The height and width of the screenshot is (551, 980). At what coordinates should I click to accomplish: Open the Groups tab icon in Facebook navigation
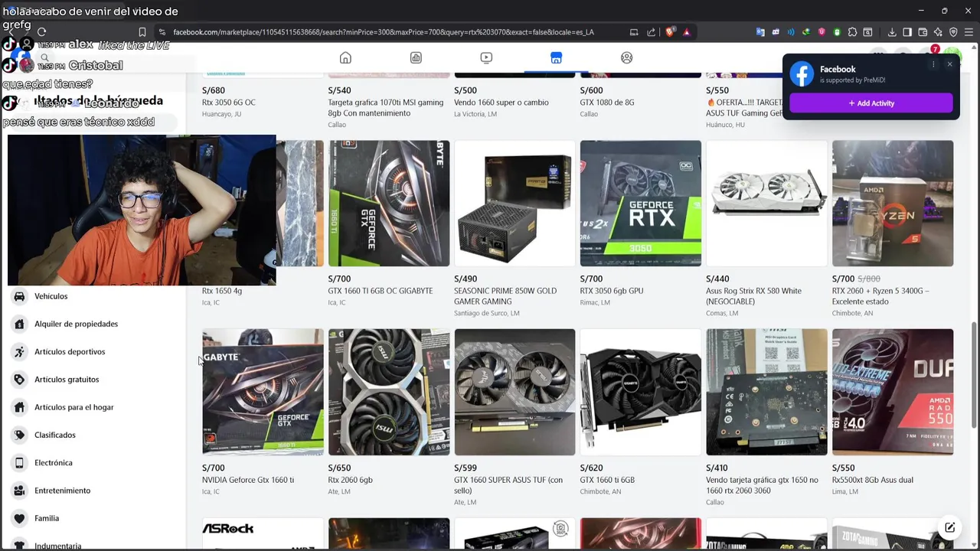[627, 58]
